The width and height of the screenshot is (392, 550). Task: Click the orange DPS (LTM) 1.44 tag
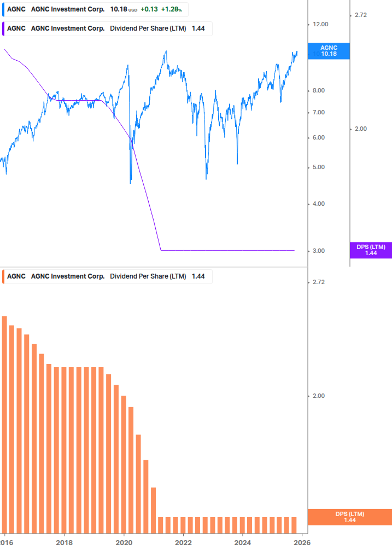click(349, 517)
